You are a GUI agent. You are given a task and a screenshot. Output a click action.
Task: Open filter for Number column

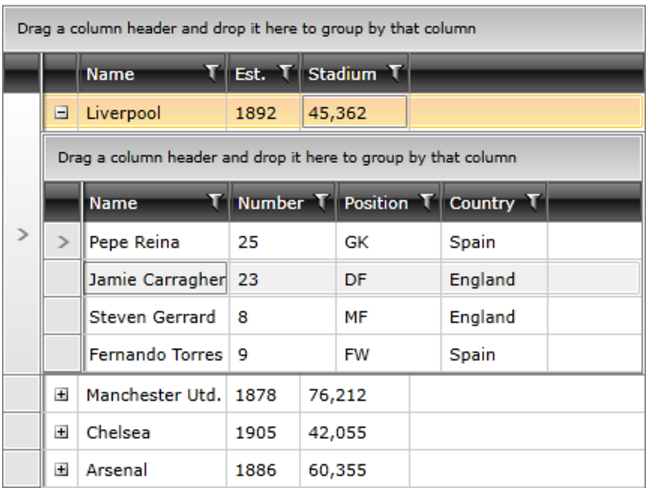(321, 203)
